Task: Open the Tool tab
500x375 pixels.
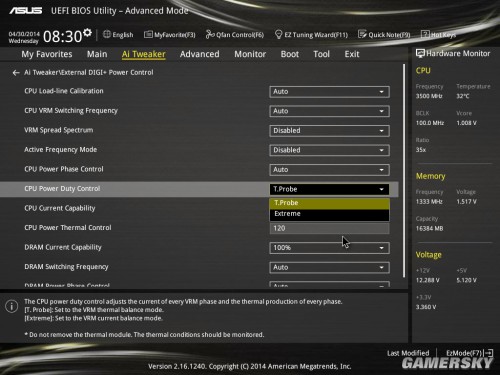Action: [321, 54]
